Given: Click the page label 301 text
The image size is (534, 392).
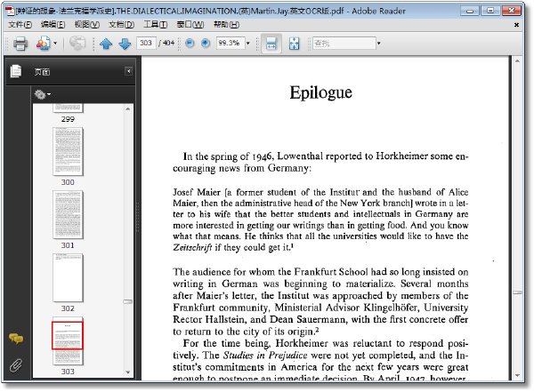Looking at the screenshot, I should pyautogui.click(x=68, y=245).
